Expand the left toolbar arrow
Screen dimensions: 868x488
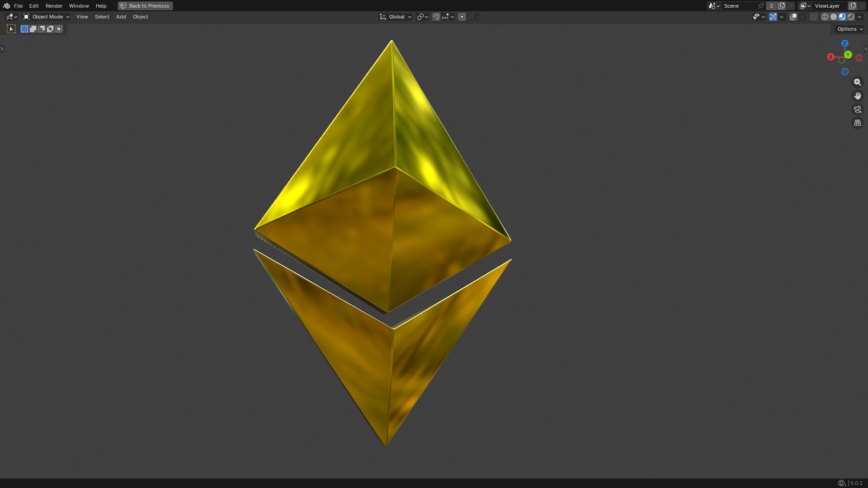tap(2, 49)
